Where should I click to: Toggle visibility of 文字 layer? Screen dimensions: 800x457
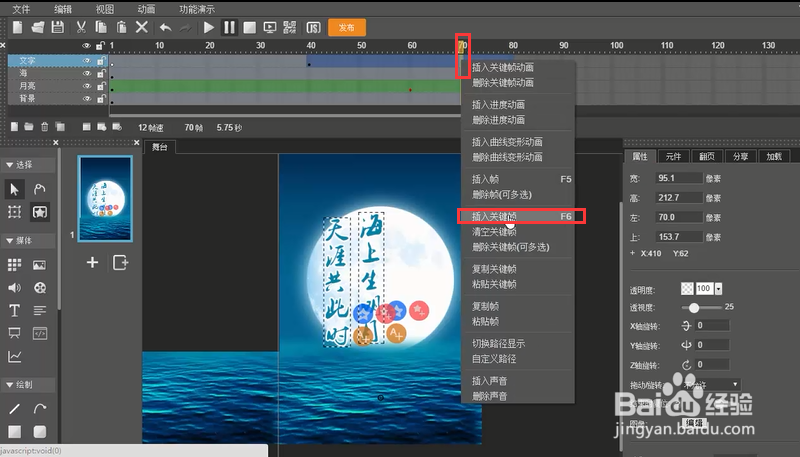pyautogui.click(x=87, y=61)
